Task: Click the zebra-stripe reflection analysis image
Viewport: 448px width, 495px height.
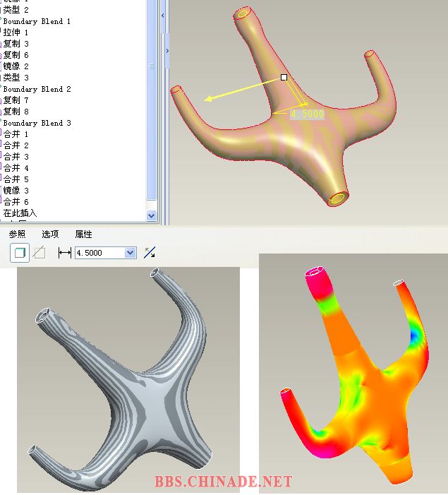Action: click(x=128, y=380)
